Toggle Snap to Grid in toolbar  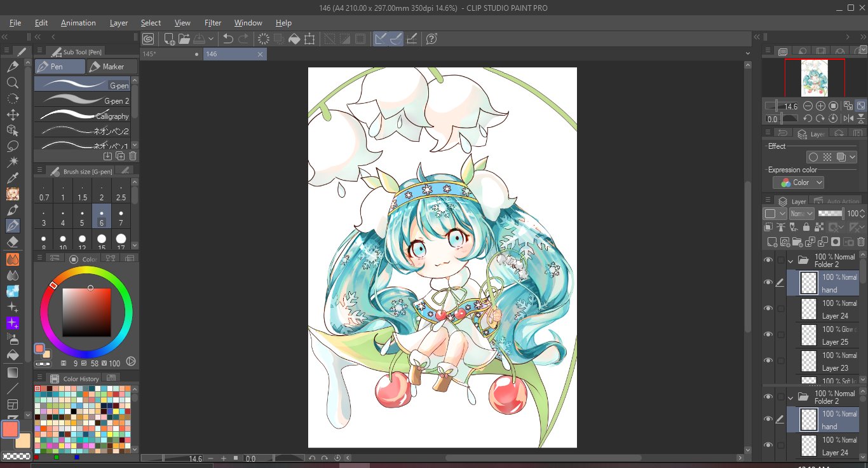click(411, 39)
